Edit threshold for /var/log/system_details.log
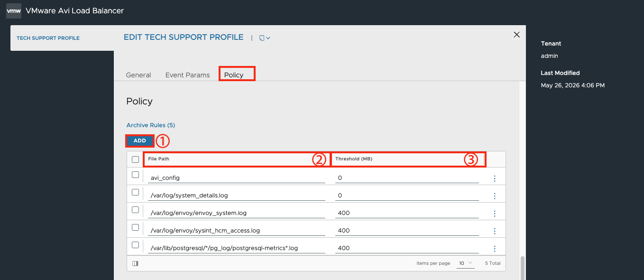 pos(407,196)
